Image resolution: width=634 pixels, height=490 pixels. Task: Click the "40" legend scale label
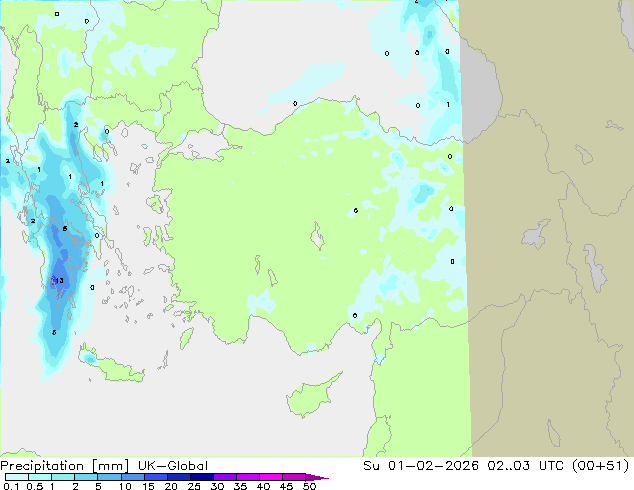tap(263, 486)
